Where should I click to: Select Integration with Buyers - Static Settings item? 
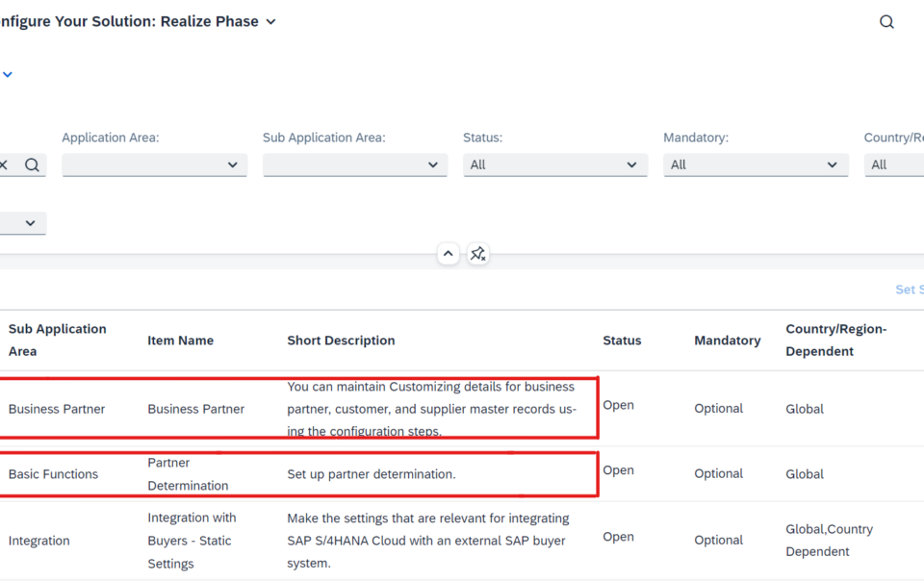click(x=192, y=541)
